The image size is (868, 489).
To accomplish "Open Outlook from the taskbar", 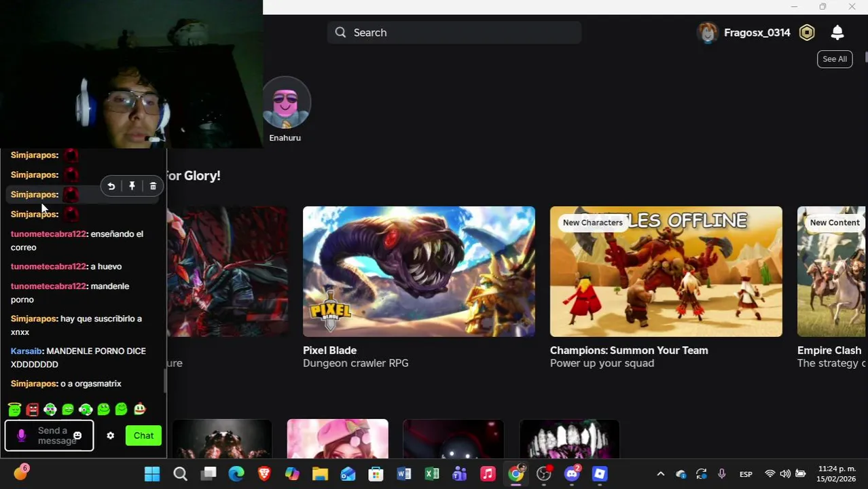I will (x=348, y=474).
